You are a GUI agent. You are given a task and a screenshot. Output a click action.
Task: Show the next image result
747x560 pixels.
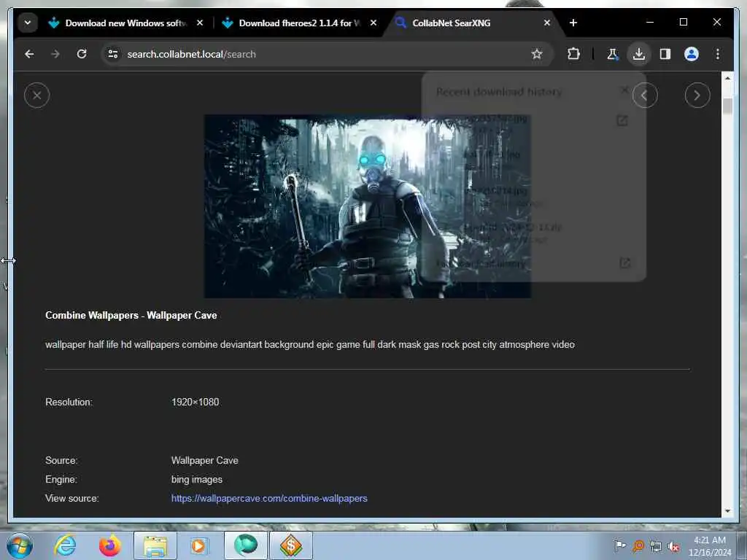point(697,96)
